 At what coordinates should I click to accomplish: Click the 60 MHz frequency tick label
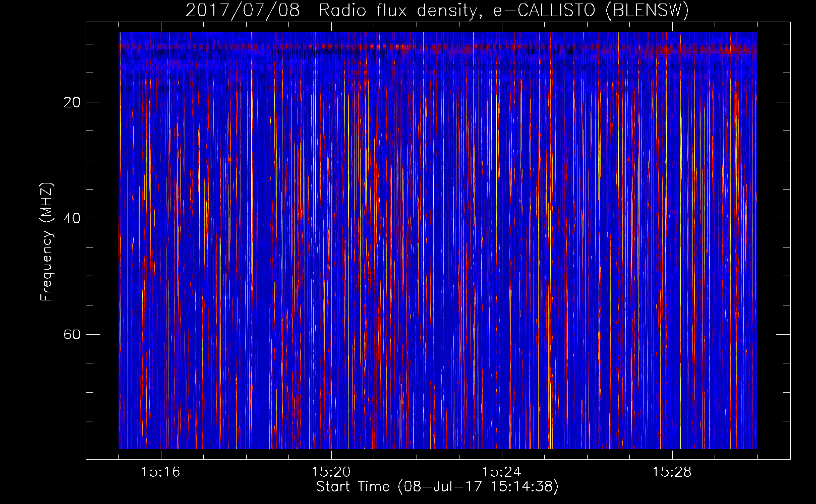(72, 334)
